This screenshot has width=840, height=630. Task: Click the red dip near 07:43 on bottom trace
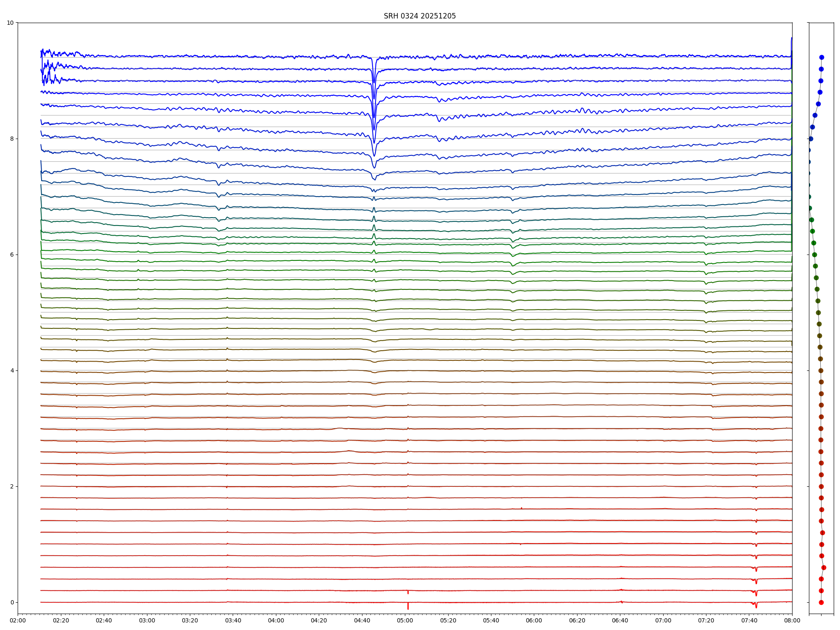point(756,606)
